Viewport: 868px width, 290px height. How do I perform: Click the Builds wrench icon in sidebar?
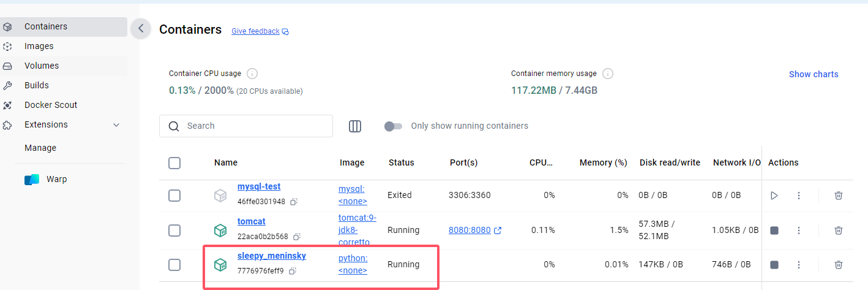[x=7, y=86]
